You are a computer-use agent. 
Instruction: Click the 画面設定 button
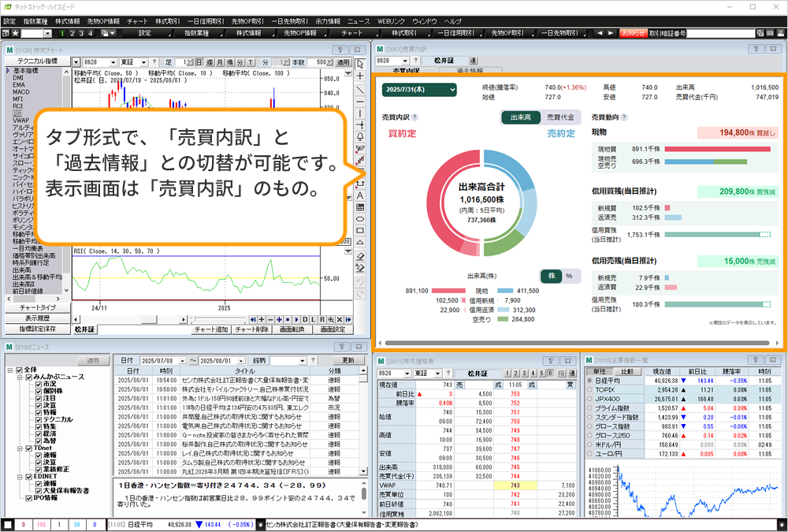point(333,330)
